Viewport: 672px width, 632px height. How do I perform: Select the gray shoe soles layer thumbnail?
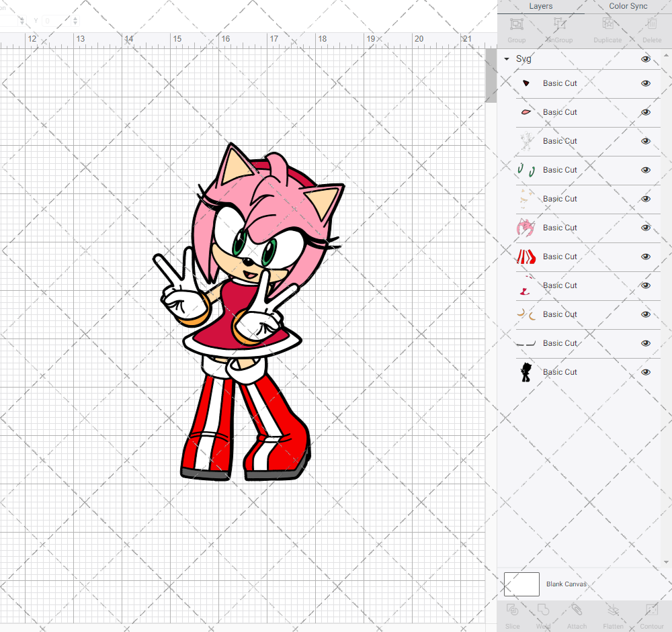pyautogui.click(x=526, y=343)
